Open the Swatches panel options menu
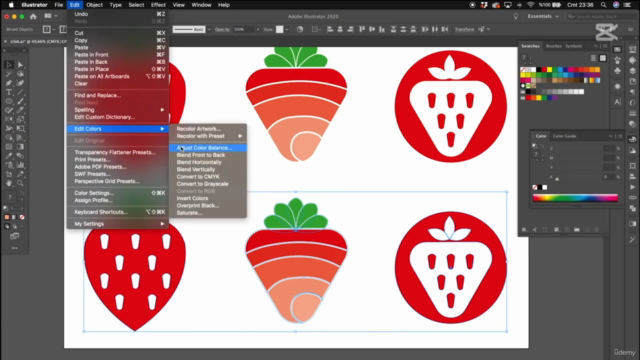Screen dimensions: 640x360 [605, 46]
